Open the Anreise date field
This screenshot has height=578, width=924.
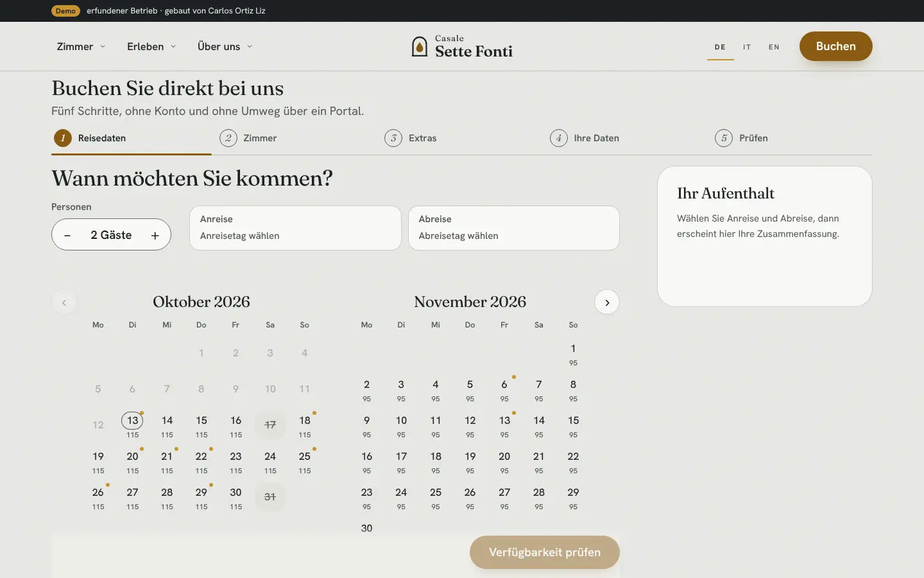295,228
